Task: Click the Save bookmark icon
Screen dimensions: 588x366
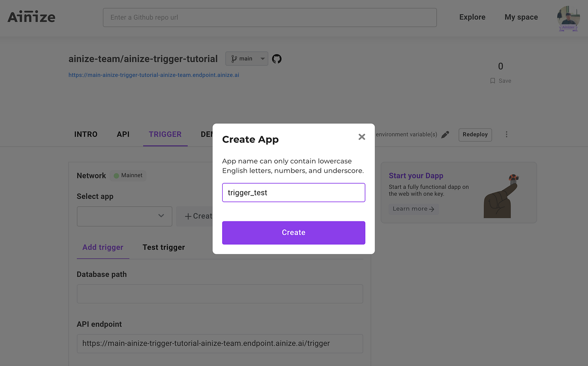Action: coord(492,80)
